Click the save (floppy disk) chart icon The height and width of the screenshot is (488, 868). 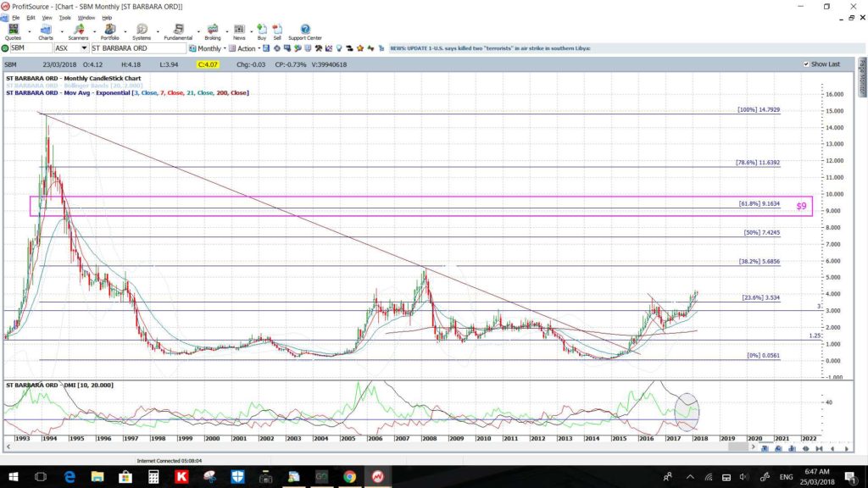click(265, 48)
